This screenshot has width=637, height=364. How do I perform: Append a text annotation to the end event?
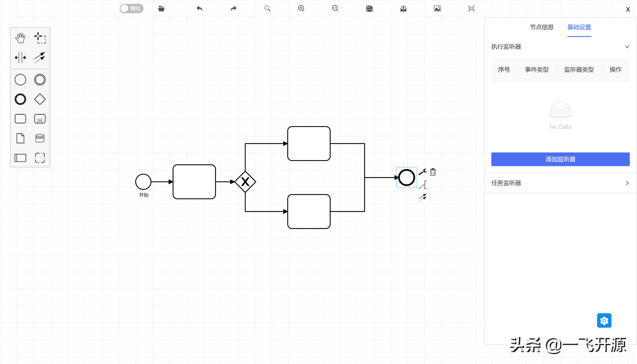tap(423, 185)
